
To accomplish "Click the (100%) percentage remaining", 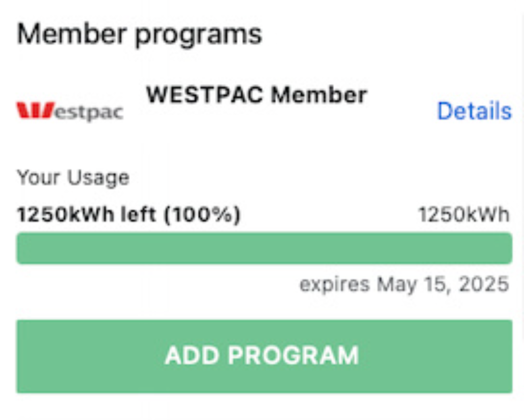I will pyautogui.click(x=203, y=215).
